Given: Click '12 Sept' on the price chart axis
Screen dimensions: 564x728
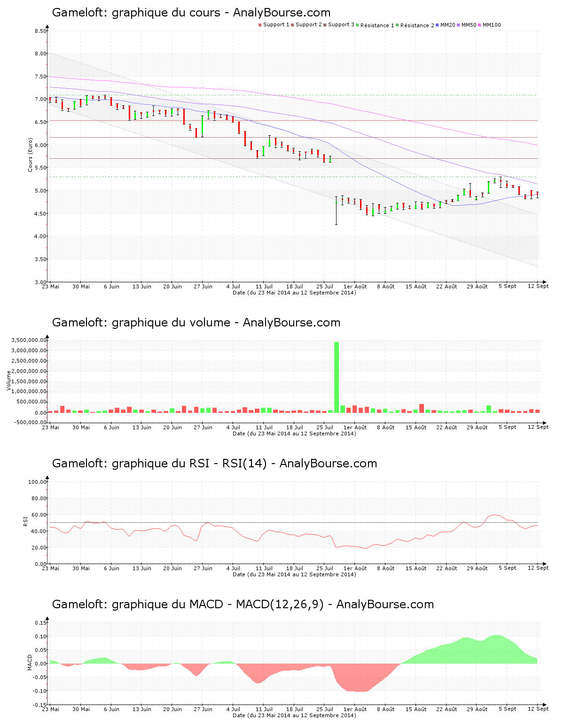Looking at the screenshot, I should pyautogui.click(x=539, y=286).
